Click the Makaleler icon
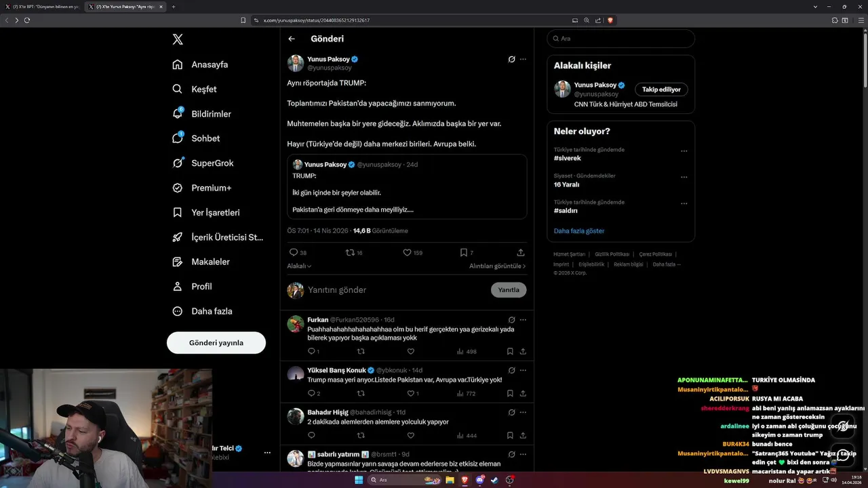The height and width of the screenshot is (488, 868). coord(178,262)
